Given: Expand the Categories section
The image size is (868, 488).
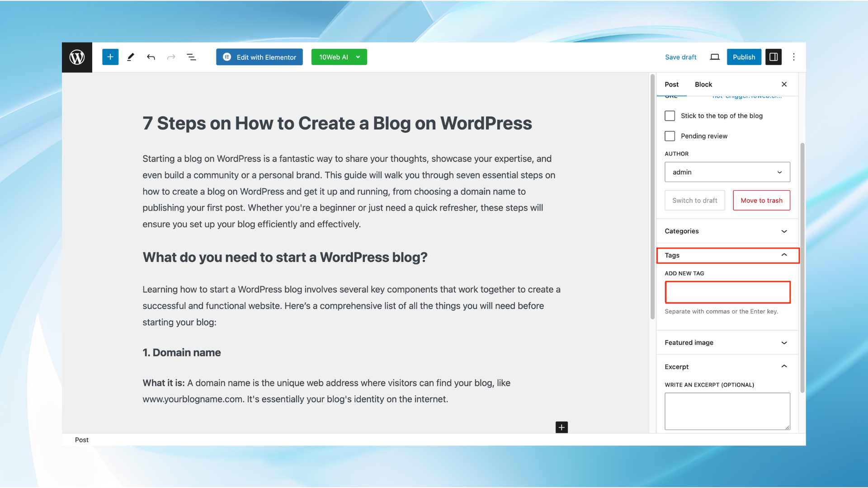Looking at the screenshot, I should coord(727,231).
